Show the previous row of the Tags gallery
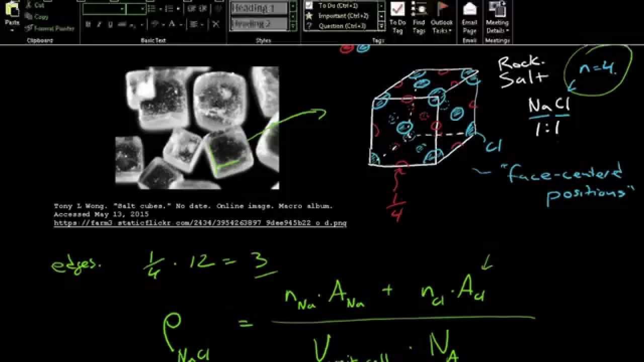 click(x=381, y=6)
